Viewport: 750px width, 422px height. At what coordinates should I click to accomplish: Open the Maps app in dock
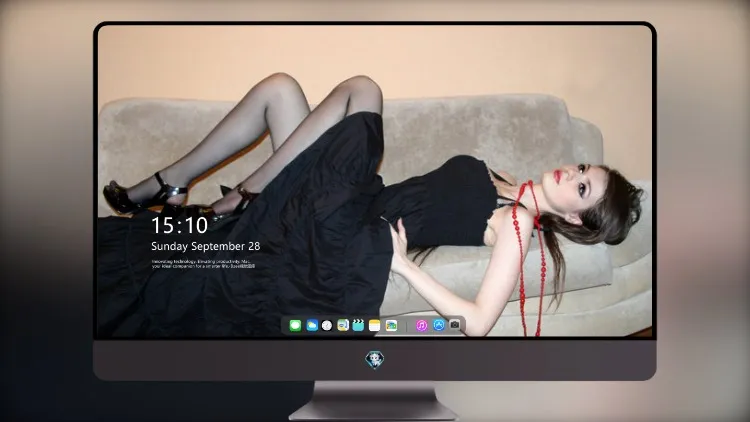[x=343, y=326]
